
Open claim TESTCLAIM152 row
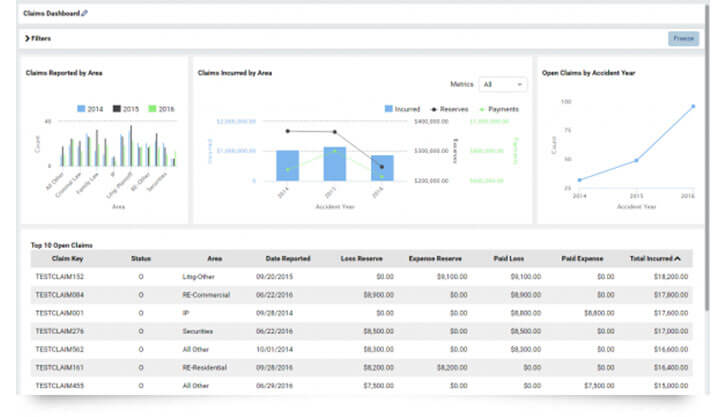(362, 276)
